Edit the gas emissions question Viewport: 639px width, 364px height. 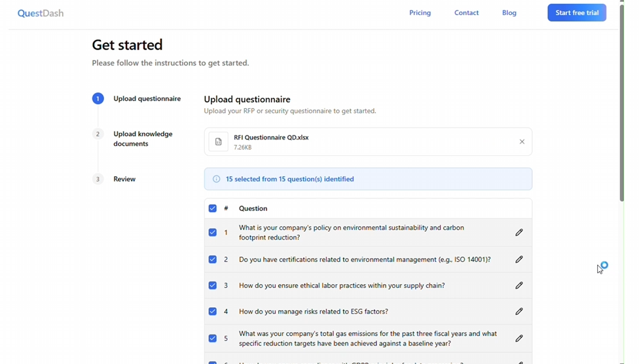click(x=519, y=338)
